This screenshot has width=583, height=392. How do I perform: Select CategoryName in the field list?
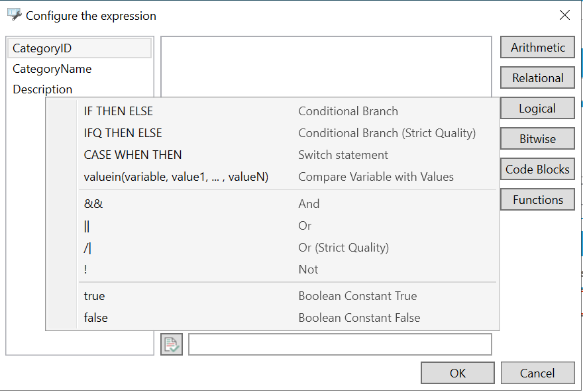(x=52, y=69)
